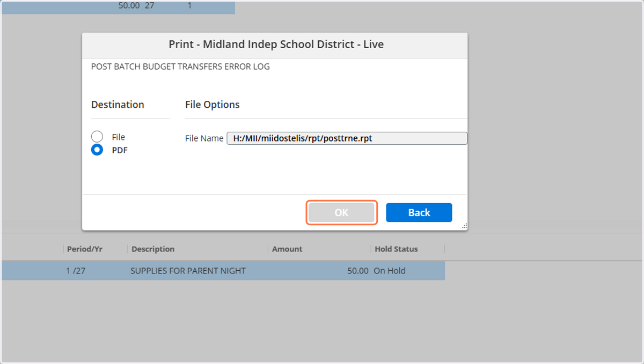Select the PDF destination radio button
The height and width of the screenshot is (364, 644).
click(x=97, y=150)
